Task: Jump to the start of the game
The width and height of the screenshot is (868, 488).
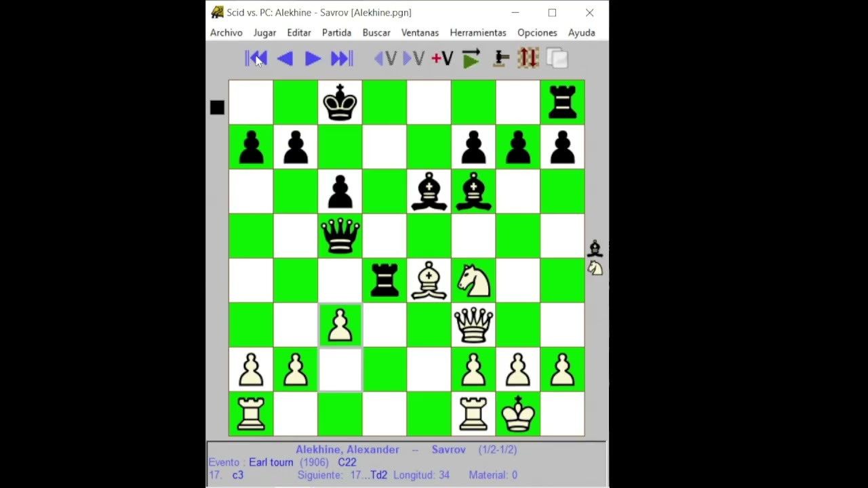Action: pyautogui.click(x=256, y=59)
